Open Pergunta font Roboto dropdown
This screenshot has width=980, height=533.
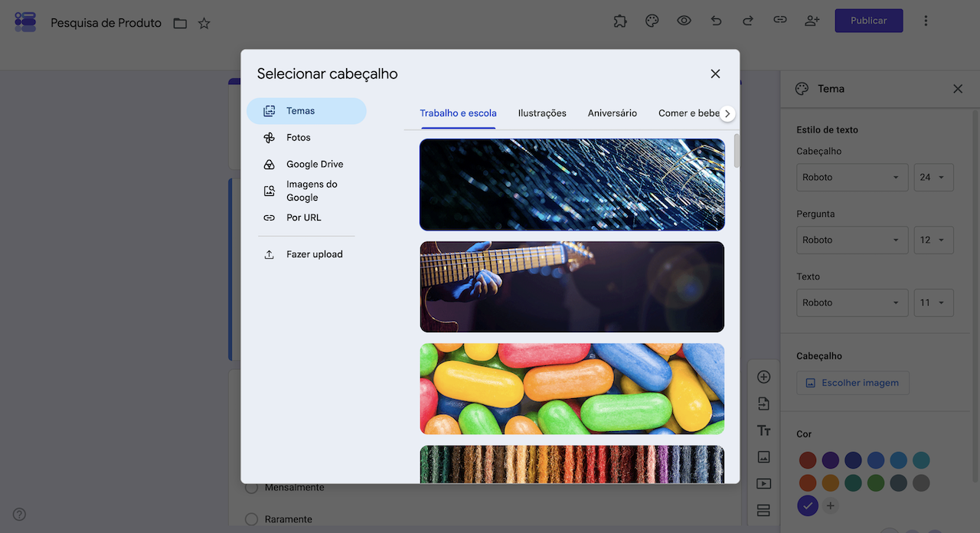(852, 240)
